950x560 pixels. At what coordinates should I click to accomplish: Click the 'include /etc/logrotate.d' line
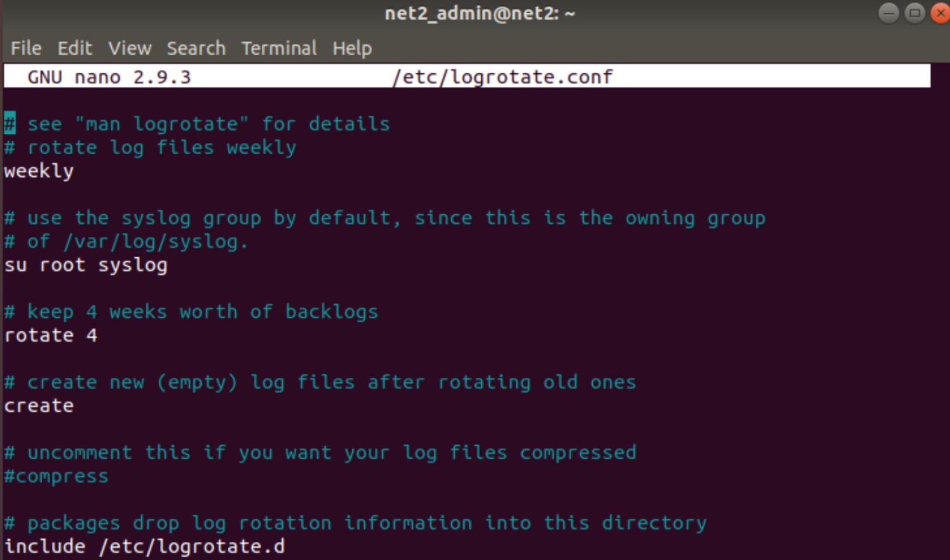tap(144, 546)
